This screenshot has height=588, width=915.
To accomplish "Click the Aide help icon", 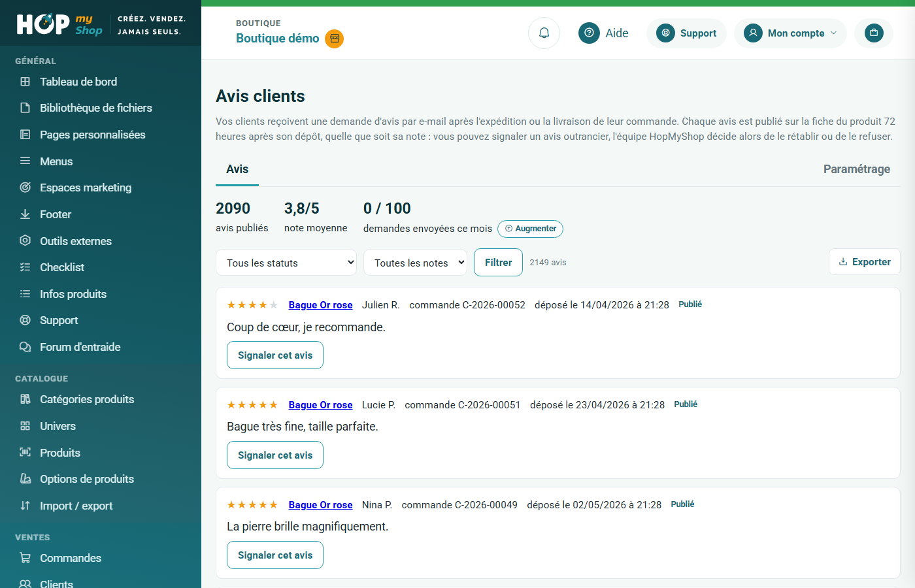I will coord(589,33).
